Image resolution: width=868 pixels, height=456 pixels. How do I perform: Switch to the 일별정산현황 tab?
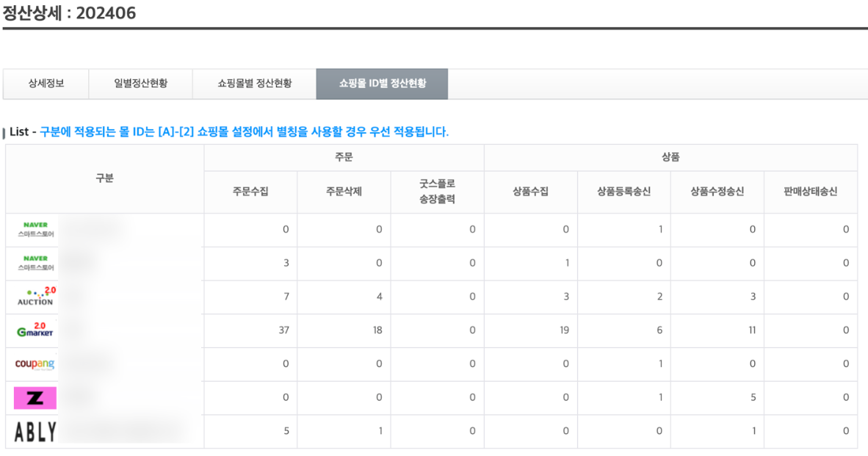click(x=140, y=84)
